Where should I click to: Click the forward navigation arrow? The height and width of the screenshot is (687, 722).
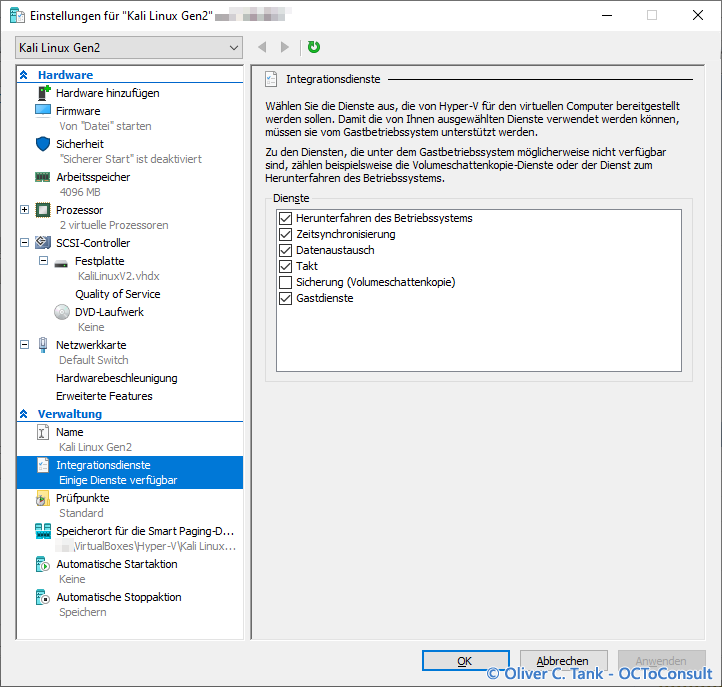click(285, 47)
